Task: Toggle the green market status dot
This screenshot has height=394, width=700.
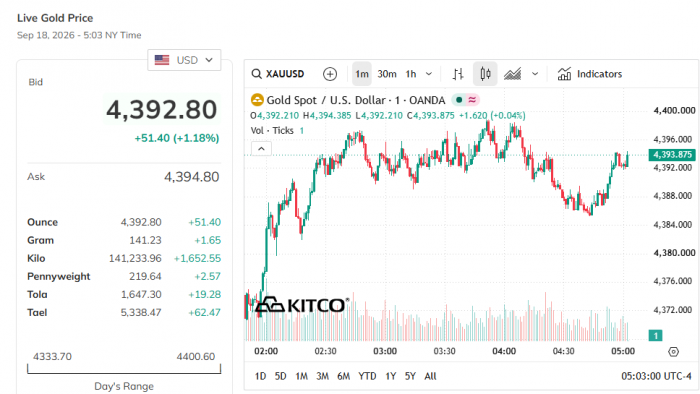Action: click(x=458, y=100)
